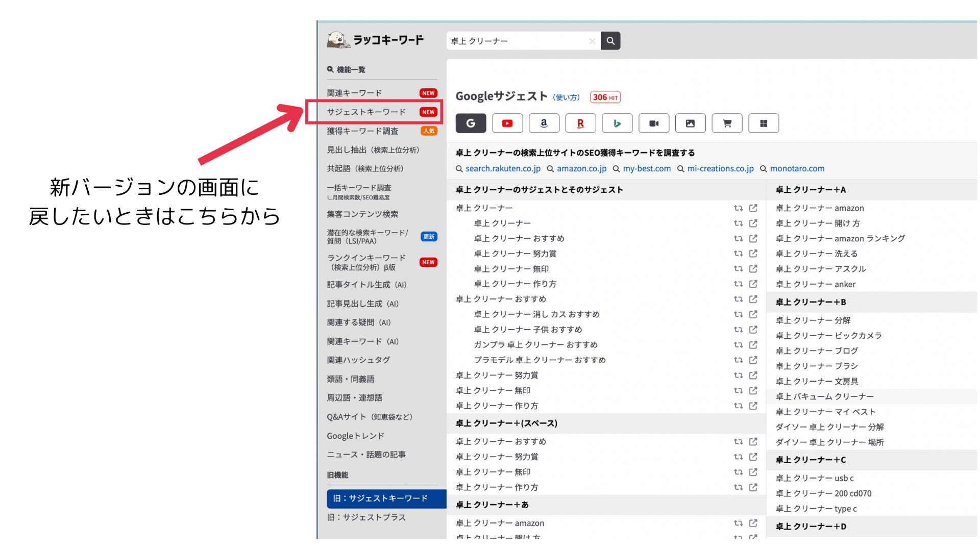Click keyword 卓上 クリーナー amazon ランキング
The width and height of the screenshot is (980, 551).
click(840, 238)
